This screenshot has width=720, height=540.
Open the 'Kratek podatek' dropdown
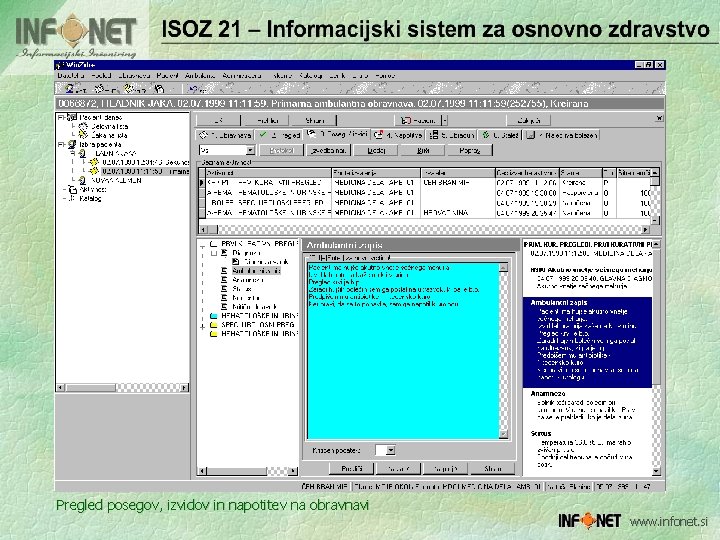(391, 450)
